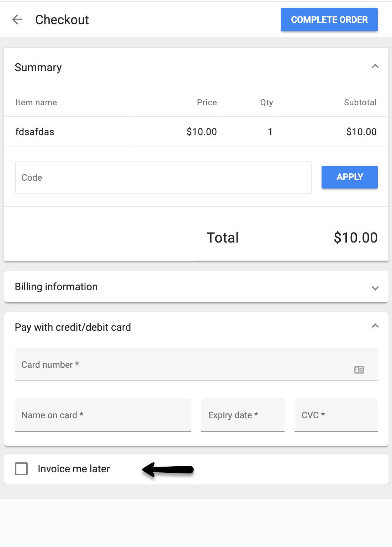Viewport: 392px width, 547px height.
Task: Select the Name on card field
Action: [103, 415]
